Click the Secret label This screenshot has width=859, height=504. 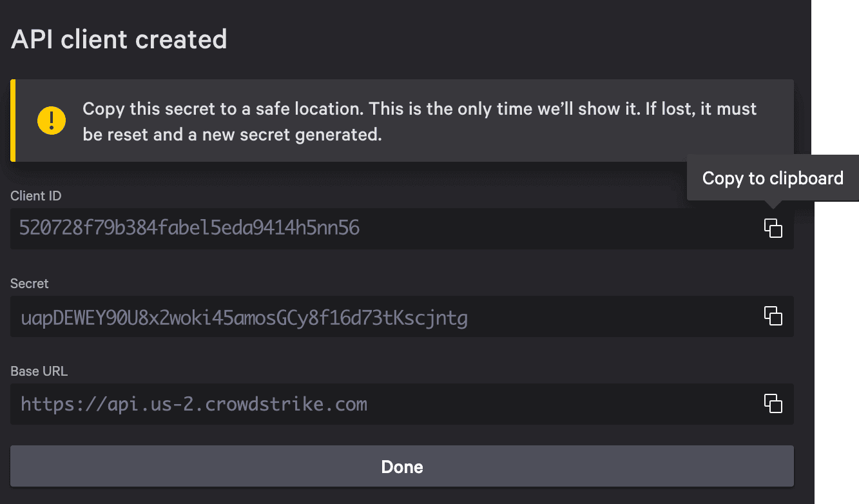point(29,284)
